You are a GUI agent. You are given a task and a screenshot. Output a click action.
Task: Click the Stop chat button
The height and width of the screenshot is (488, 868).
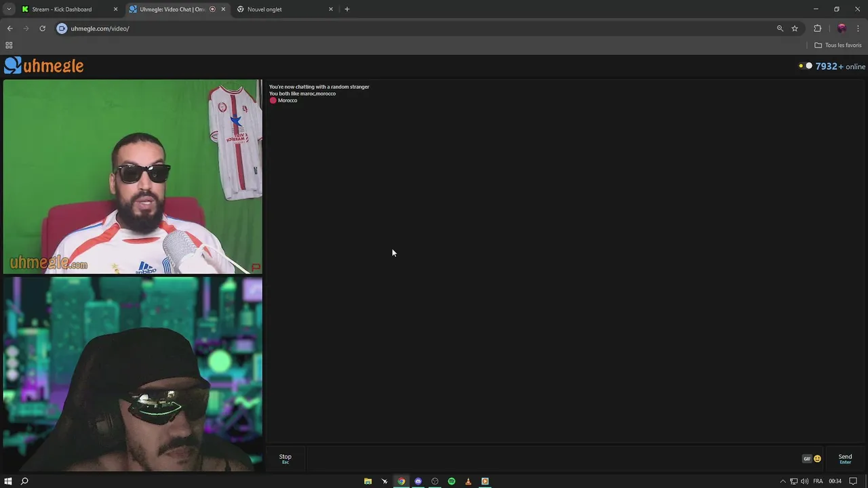[285, 458]
